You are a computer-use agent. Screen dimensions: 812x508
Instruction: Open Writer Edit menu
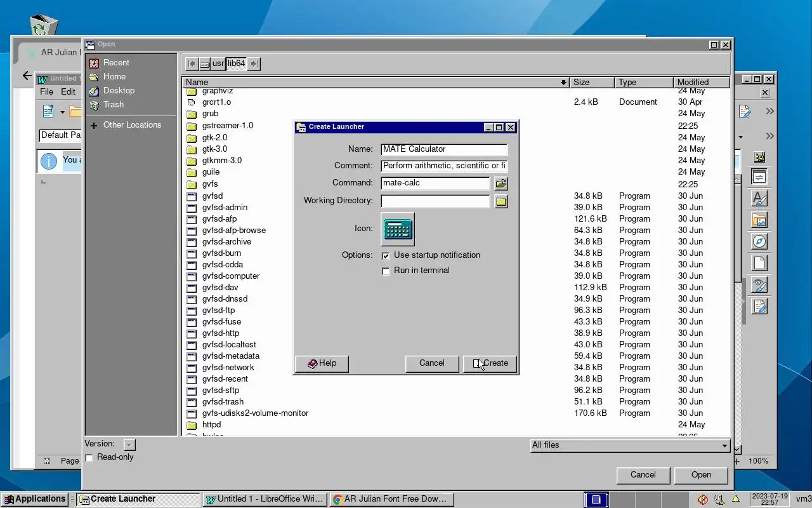point(68,91)
